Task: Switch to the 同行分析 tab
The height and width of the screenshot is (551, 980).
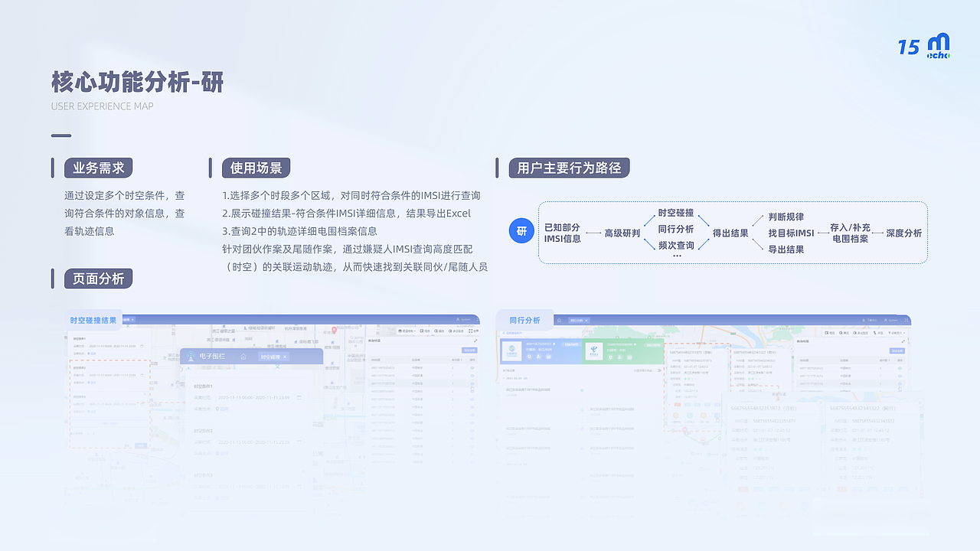Action: click(x=578, y=320)
